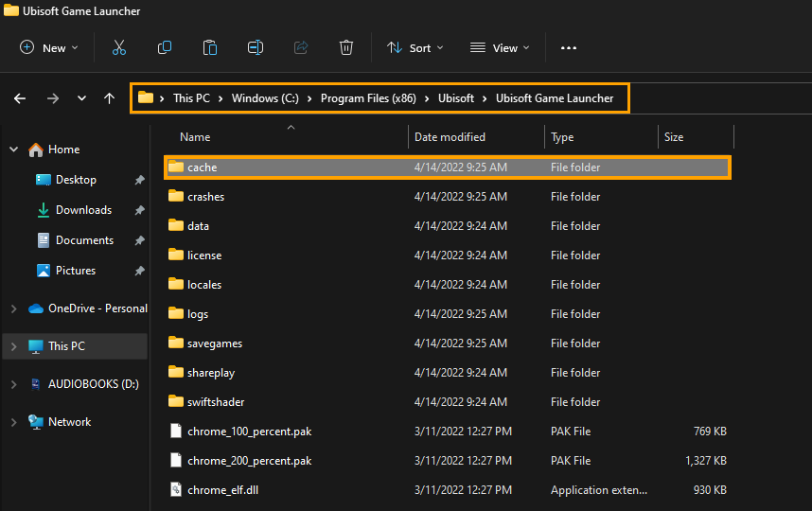Screen dimensions: 812x511
Task: Click the Home house icon in sidebar
Action: (36, 150)
